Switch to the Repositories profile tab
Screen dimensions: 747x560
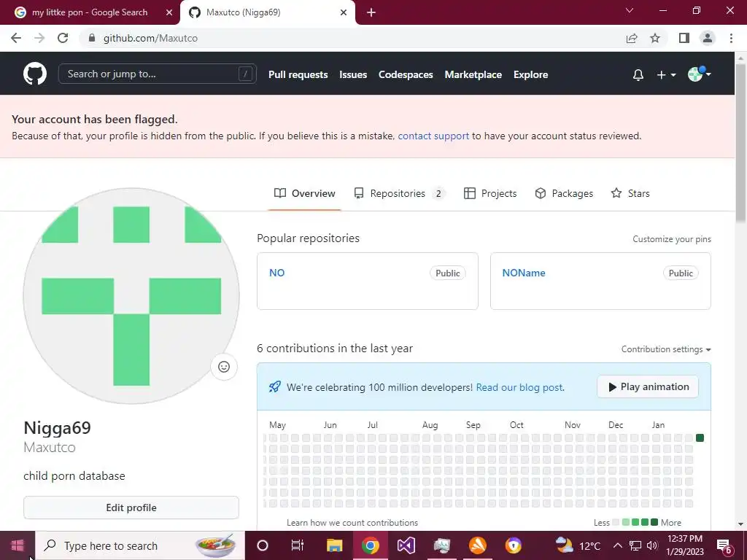pos(399,193)
